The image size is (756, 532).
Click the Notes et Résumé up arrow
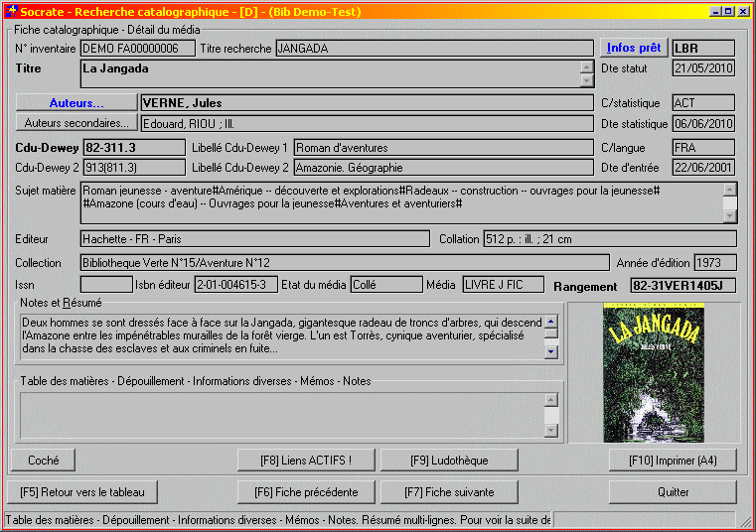tap(551, 322)
